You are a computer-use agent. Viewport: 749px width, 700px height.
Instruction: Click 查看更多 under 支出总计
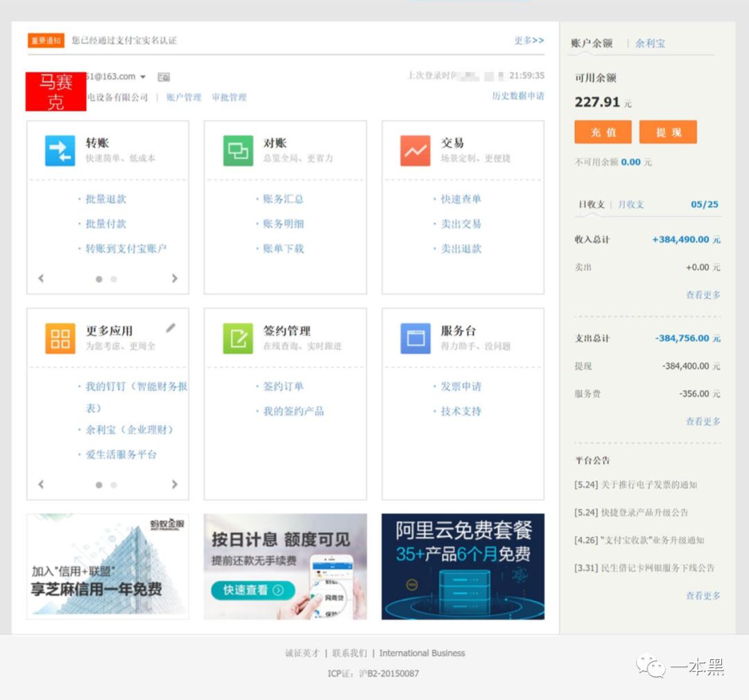703,421
